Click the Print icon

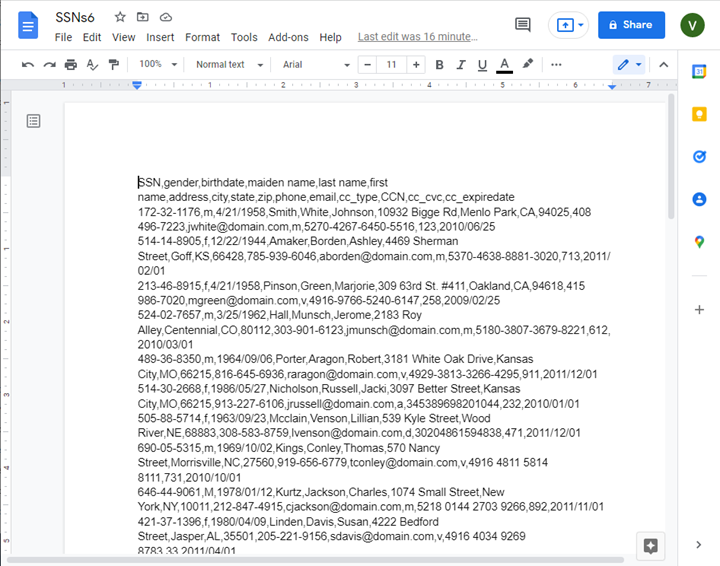point(71,65)
